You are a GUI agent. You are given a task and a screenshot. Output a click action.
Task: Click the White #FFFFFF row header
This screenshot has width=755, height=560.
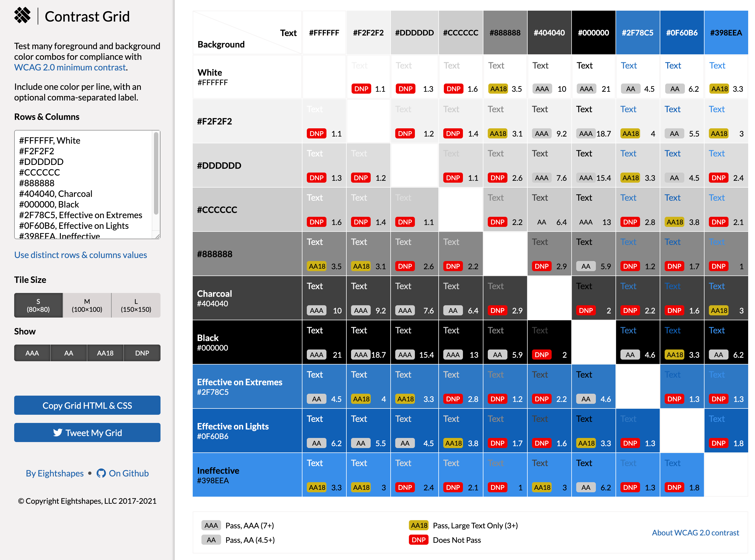point(247,77)
